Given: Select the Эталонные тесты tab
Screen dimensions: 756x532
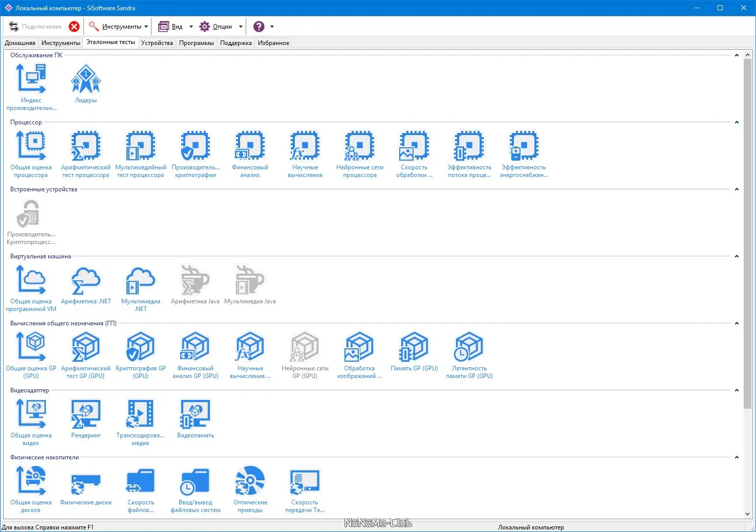Looking at the screenshot, I should 111,42.
